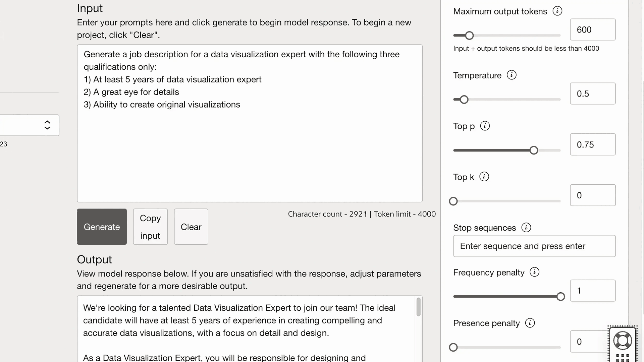Open the Maximum output tokens info tooltip

[557, 11]
